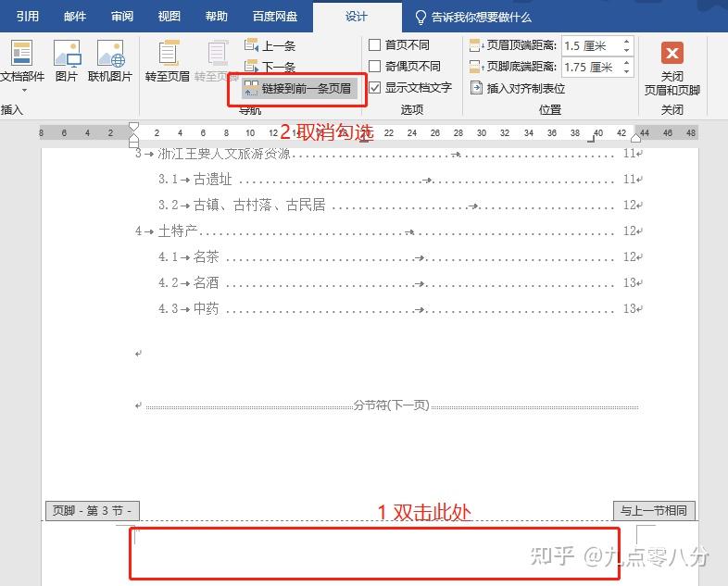Select the 设计 ribbon tab
This screenshot has width=728, height=586.
tap(356, 17)
